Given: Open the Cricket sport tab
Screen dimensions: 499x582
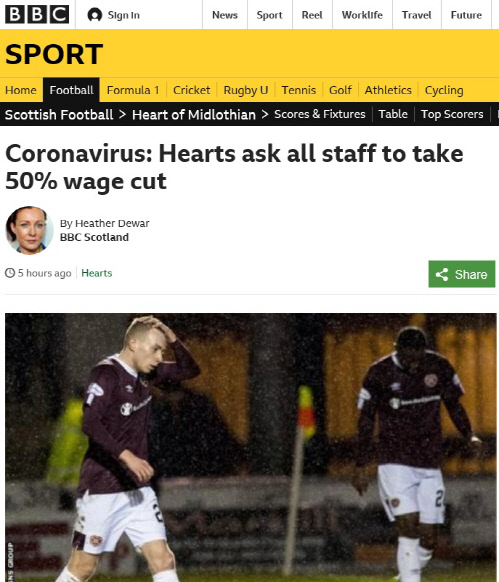Looking at the screenshot, I should 192,90.
